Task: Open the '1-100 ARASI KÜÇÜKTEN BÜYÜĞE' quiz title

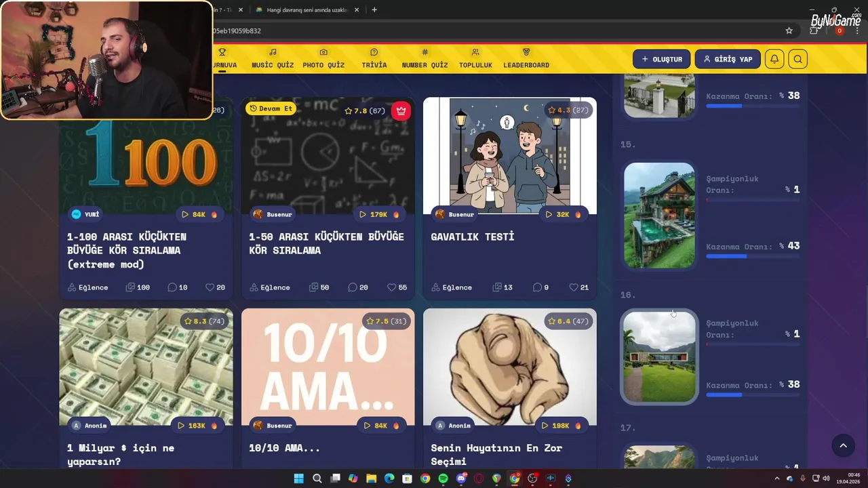Action: [x=127, y=250]
